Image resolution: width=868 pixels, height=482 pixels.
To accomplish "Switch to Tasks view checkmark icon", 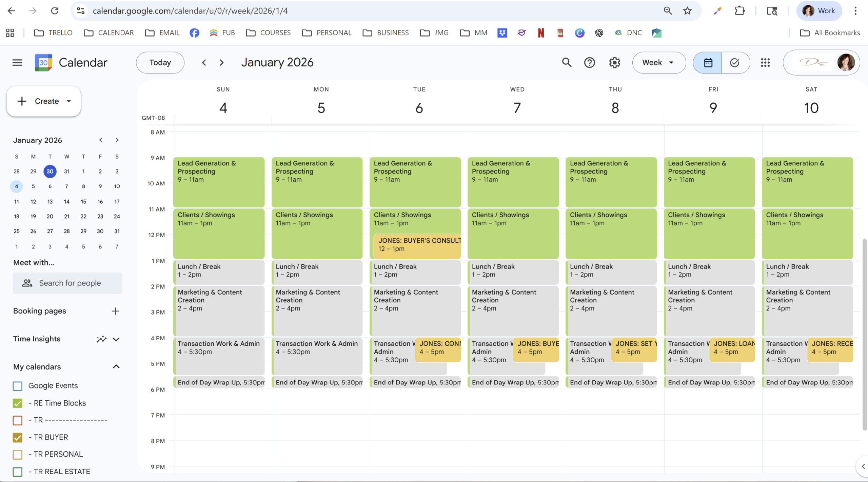I will pos(735,63).
